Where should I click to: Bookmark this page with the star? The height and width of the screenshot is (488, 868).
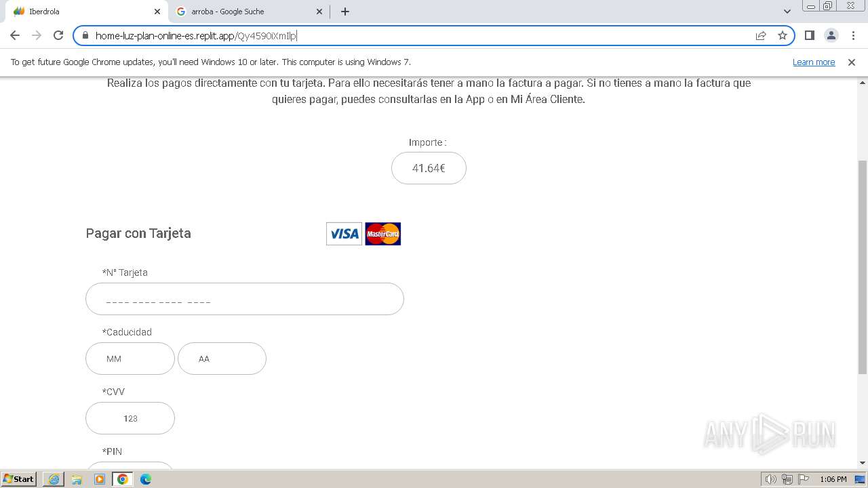point(783,35)
